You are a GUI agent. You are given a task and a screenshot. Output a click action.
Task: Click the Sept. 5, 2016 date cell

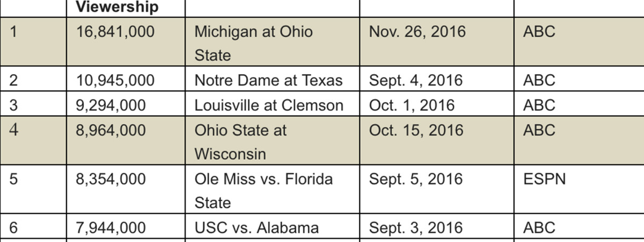click(415, 179)
